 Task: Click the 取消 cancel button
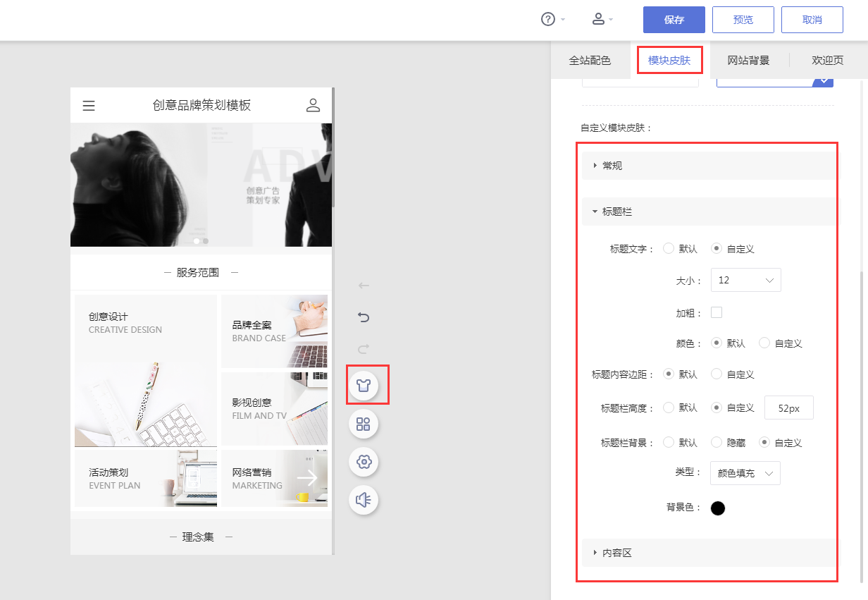[812, 20]
